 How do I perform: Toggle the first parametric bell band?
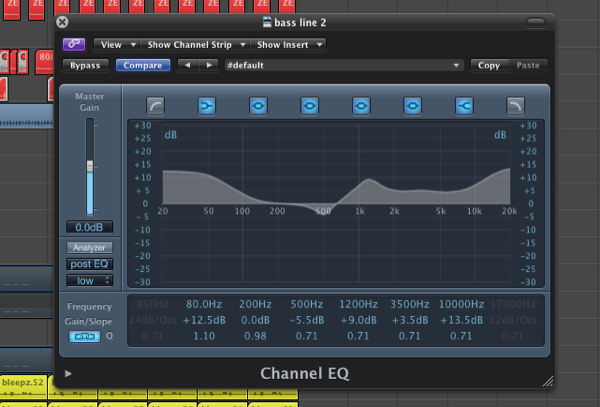click(258, 104)
